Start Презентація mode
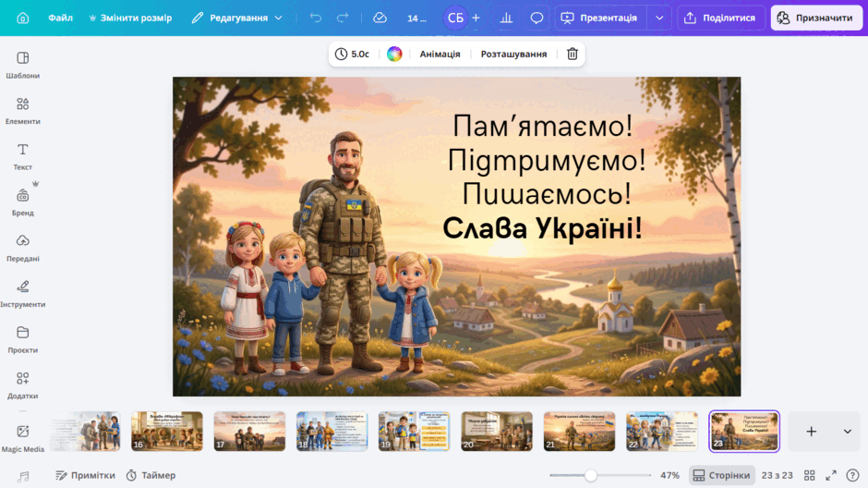This screenshot has height=488, width=868. coord(600,18)
